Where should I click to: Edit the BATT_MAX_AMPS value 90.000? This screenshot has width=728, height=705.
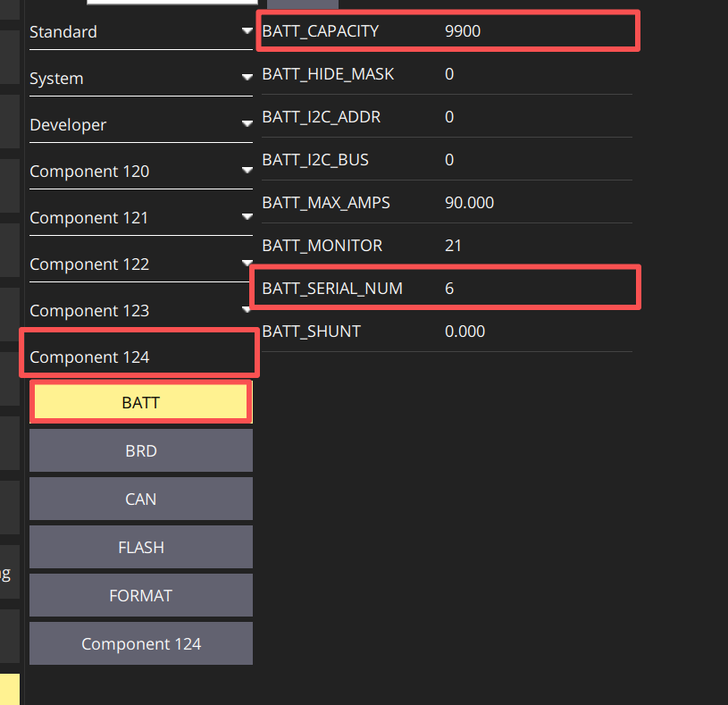pos(469,203)
